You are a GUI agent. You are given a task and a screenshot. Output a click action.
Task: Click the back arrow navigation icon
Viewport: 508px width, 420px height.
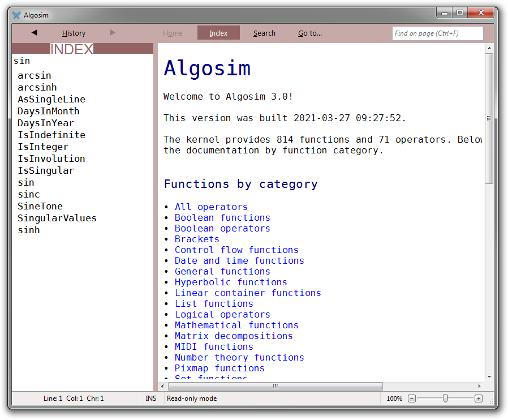(34, 33)
